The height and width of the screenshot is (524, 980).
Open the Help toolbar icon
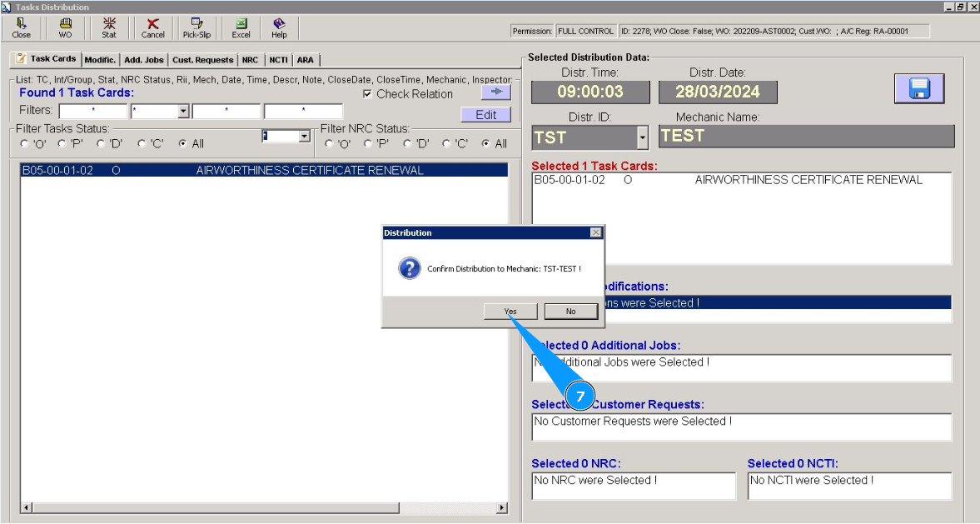(279, 28)
